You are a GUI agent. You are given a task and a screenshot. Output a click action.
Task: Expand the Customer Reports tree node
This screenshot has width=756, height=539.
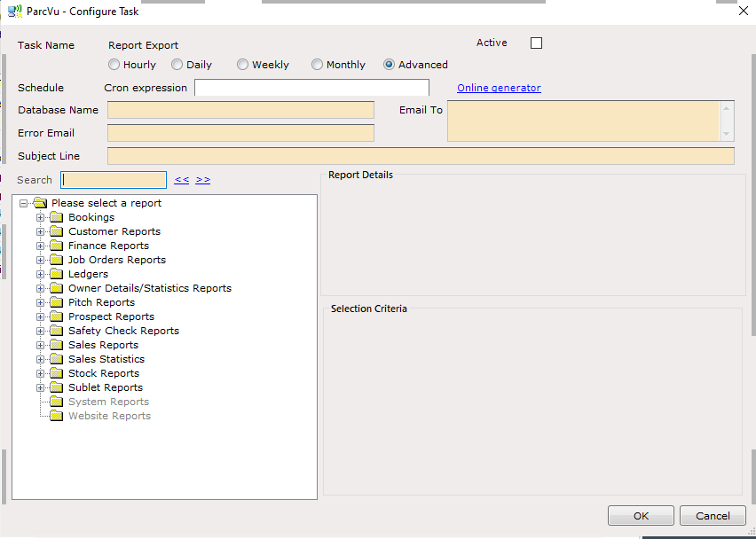[41, 231]
